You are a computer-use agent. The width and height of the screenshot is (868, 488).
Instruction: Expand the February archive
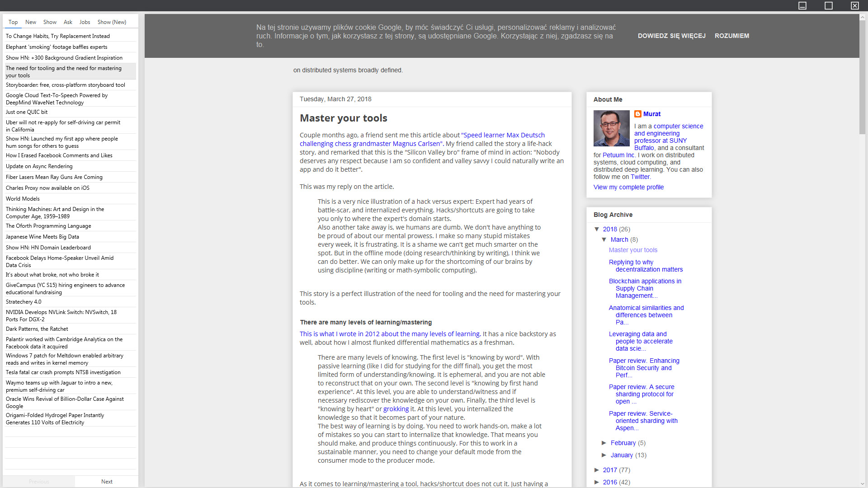[x=605, y=443]
